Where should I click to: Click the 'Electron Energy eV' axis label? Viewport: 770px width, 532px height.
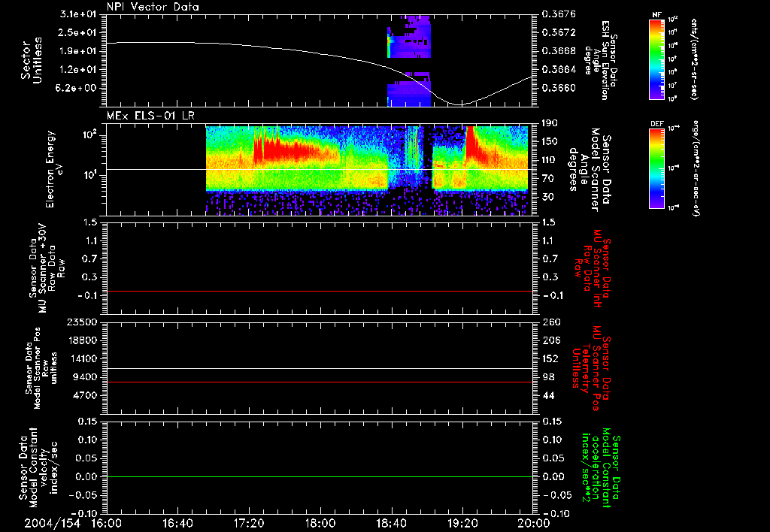pos(54,169)
